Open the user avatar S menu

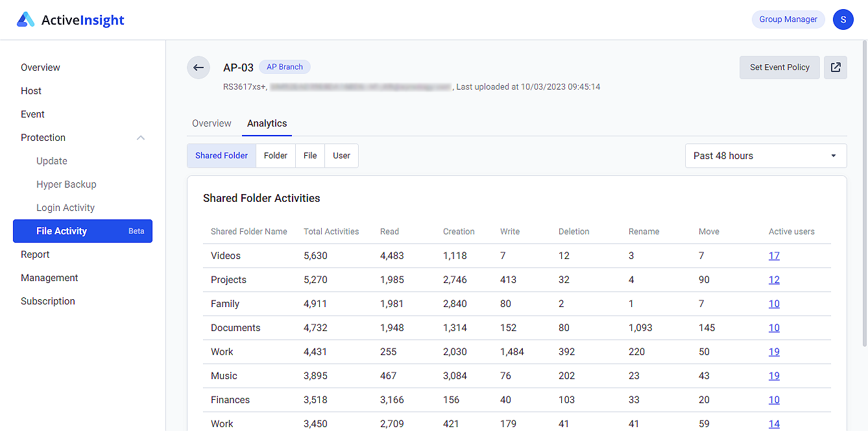pos(843,19)
